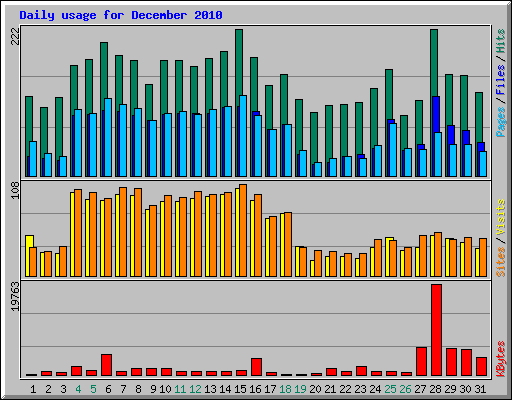Select day label '6' on the axis
Screen dimensions: 512x400
108,389
